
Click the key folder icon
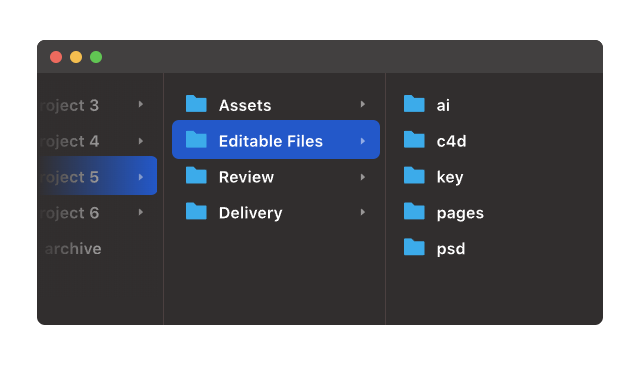(x=414, y=176)
